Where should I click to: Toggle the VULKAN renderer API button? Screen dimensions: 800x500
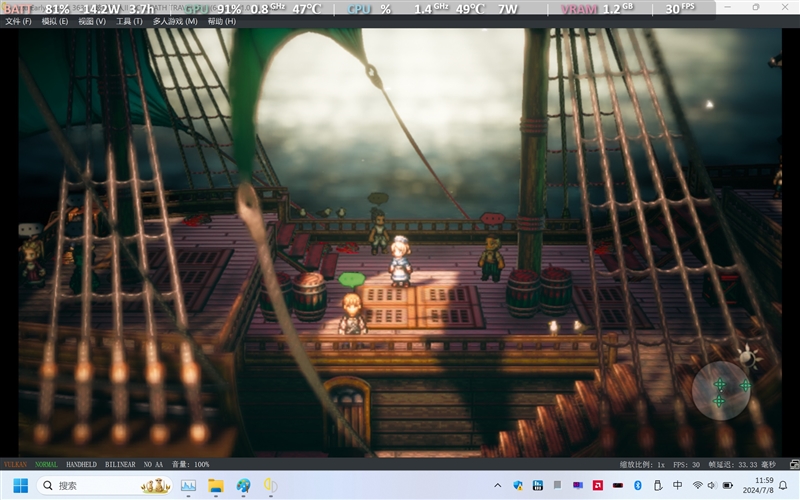point(15,464)
